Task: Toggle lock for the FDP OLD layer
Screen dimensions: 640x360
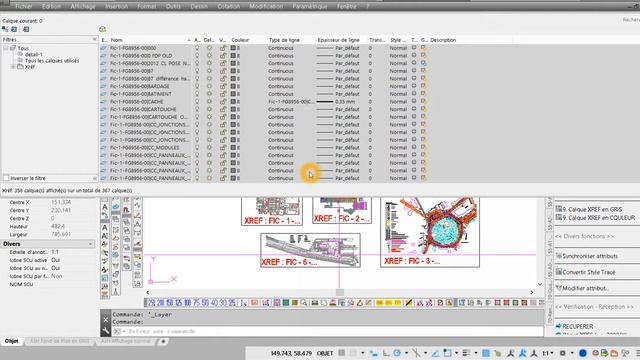Action: [x=223, y=56]
